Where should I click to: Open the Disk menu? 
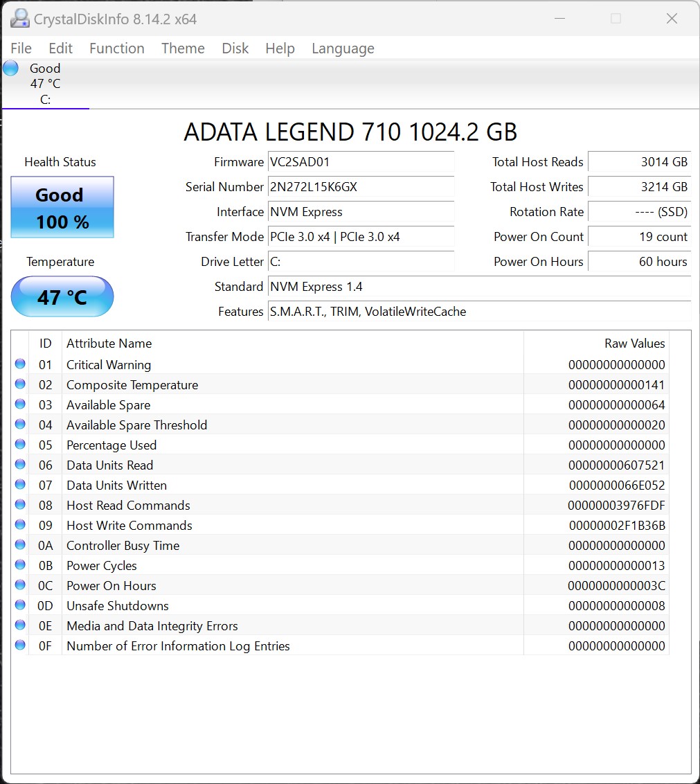(235, 48)
